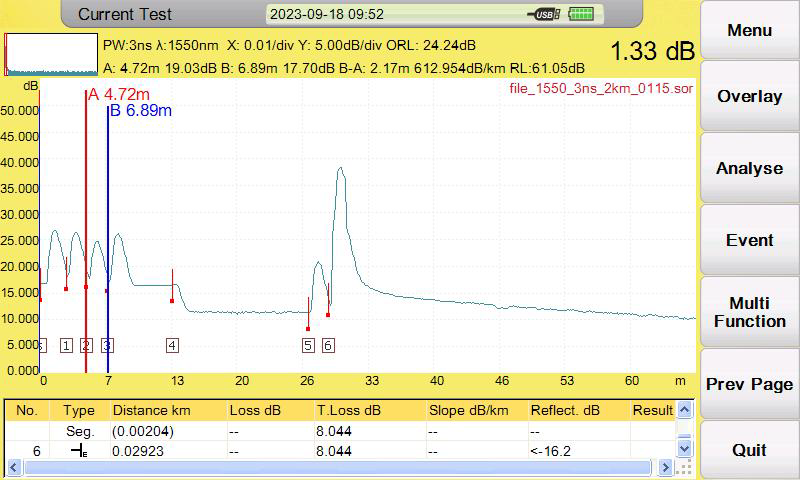Click the event table scroll up arrow

685,409
